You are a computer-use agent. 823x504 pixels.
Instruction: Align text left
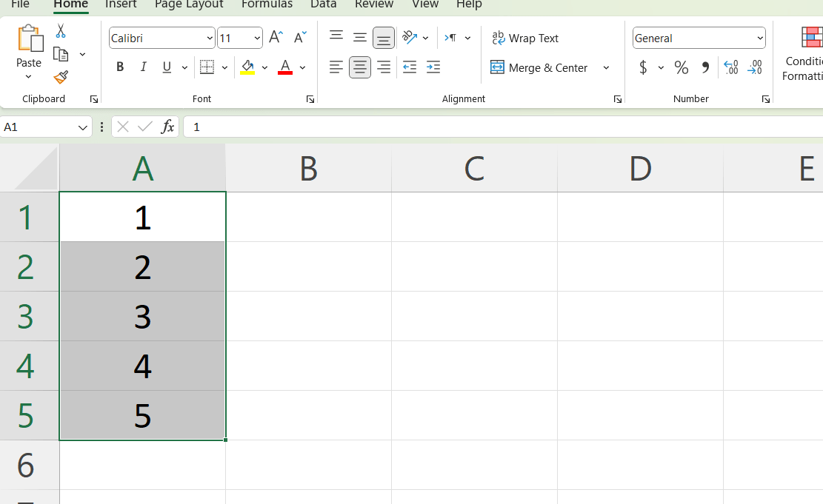point(336,67)
